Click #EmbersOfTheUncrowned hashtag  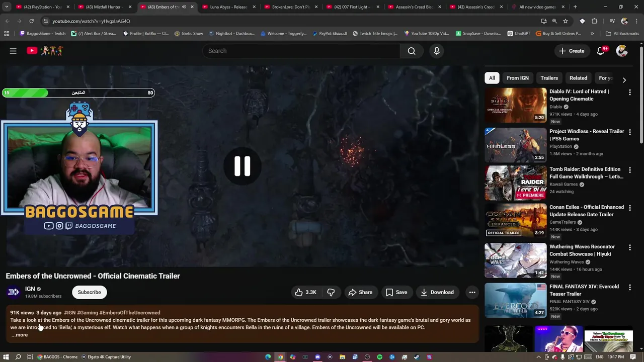[130, 313]
